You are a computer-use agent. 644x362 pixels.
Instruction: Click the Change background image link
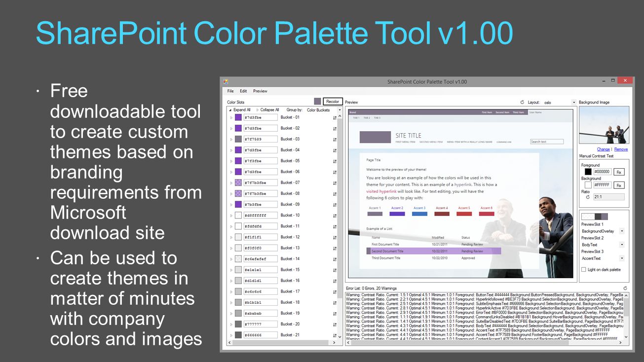tap(603, 149)
